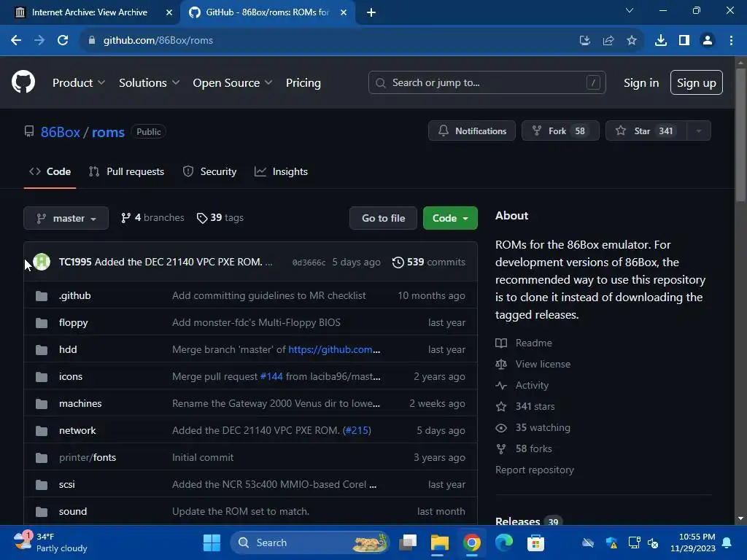Click the Chrome icon in taskbar

(472, 542)
